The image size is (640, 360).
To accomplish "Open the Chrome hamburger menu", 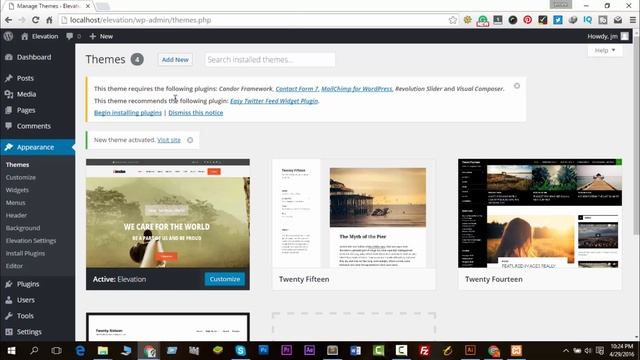I will point(633,20).
